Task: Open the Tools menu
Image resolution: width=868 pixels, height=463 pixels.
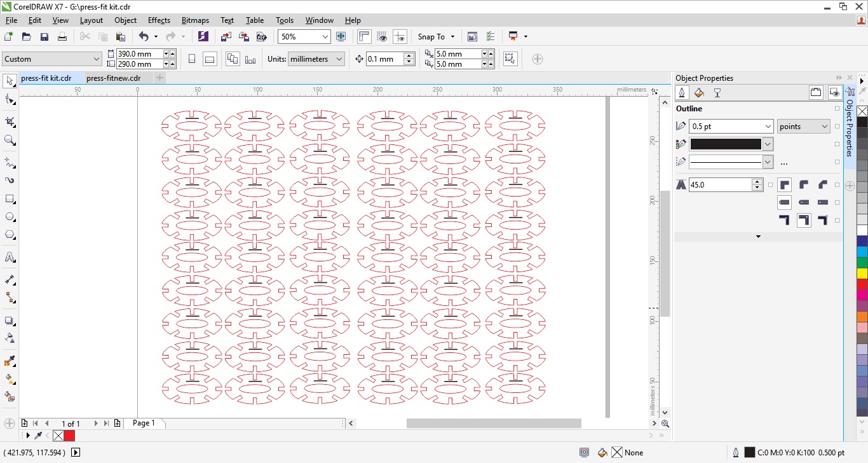Action: tap(285, 20)
